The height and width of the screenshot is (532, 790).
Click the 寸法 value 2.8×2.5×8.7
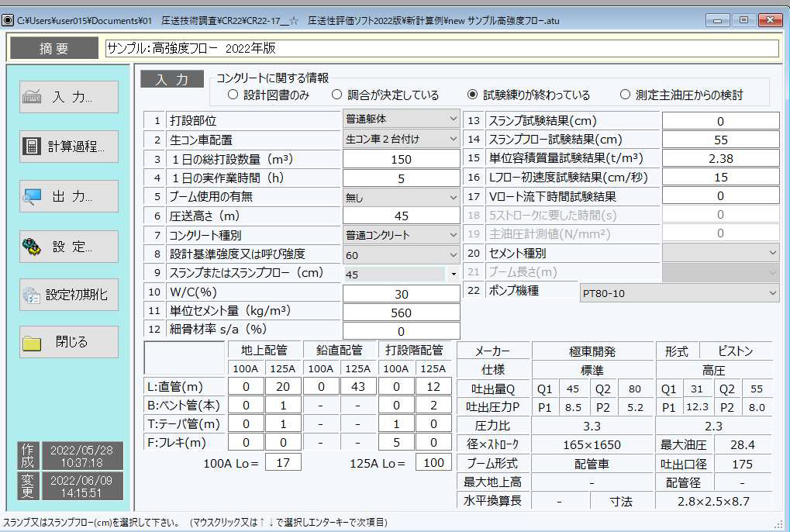tap(713, 501)
